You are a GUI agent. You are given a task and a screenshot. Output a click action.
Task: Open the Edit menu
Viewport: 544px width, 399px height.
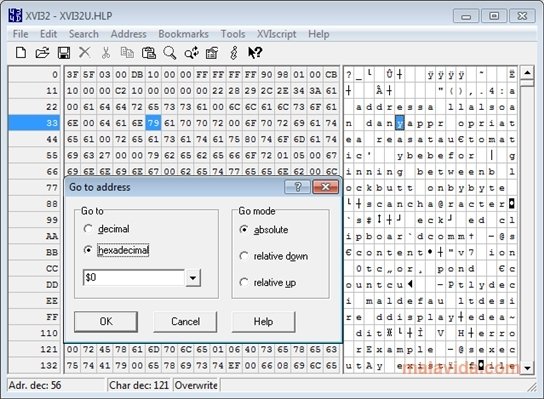48,34
